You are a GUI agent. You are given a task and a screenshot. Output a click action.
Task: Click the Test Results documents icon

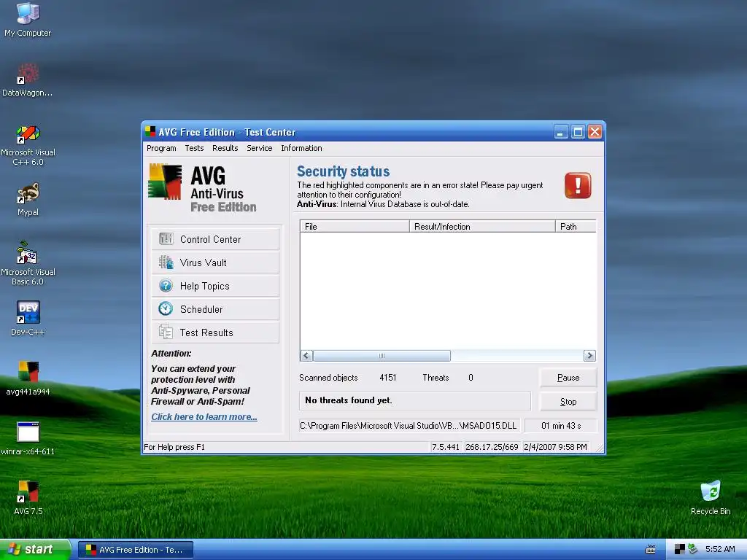(x=166, y=332)
